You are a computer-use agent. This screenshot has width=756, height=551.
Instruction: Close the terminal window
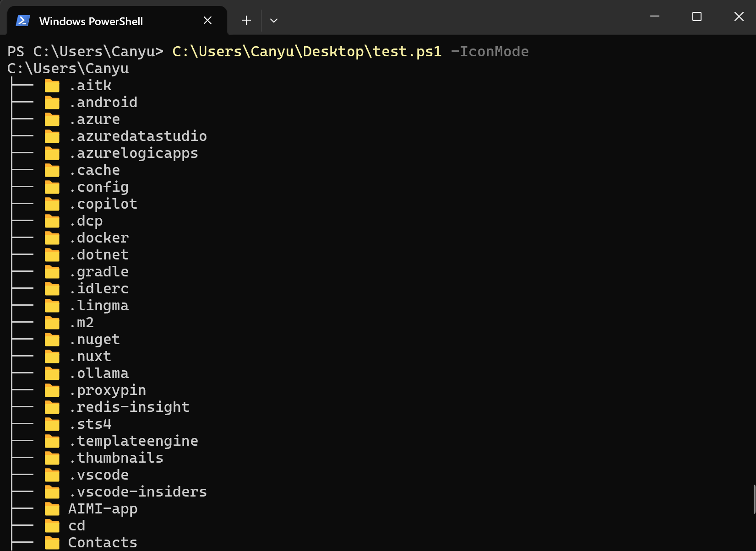point(739,16)
